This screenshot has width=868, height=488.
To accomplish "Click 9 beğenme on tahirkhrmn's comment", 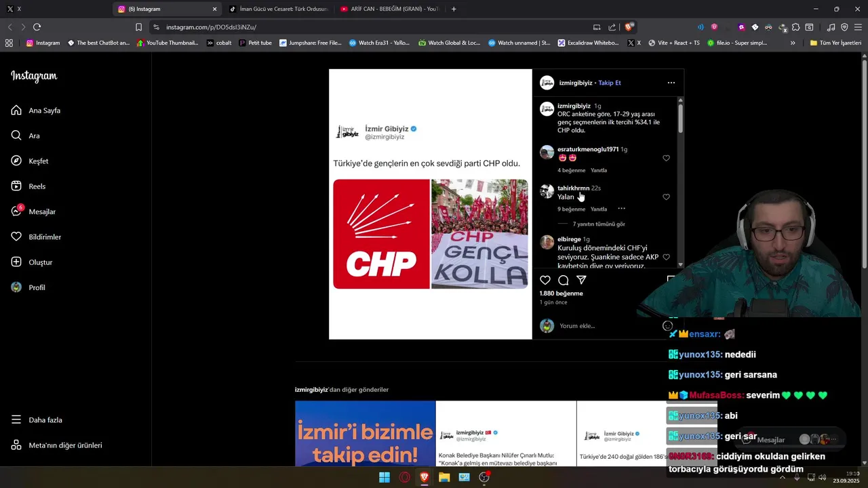I will (571, 209).
